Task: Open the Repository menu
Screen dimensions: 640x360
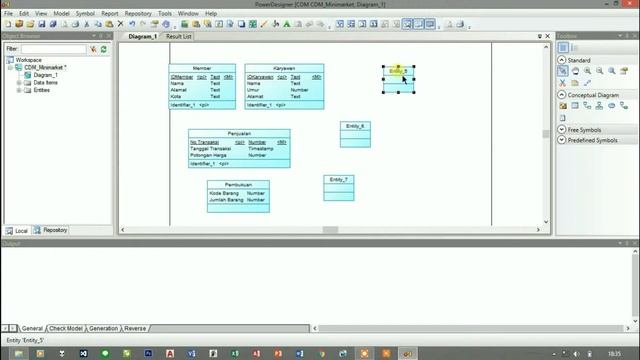Action: click(x=138, y=13)
